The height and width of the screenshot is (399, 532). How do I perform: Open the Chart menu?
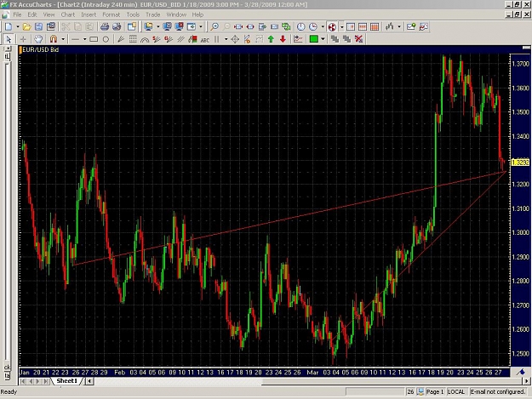68,14
